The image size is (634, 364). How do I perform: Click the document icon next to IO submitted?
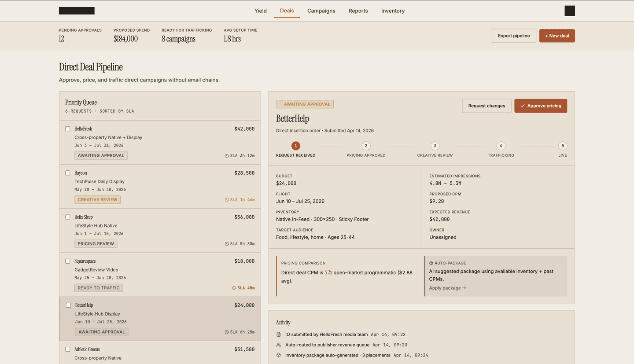[279, 335]
